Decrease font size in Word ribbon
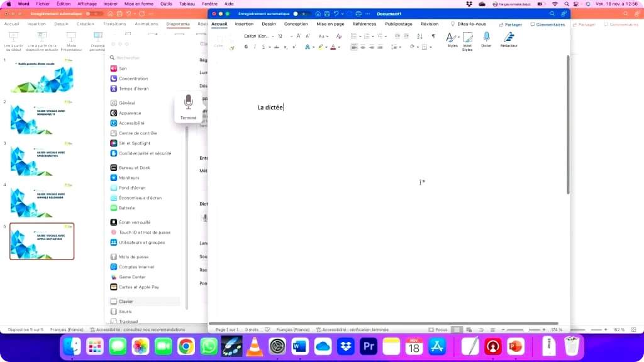 pyautogui.click(x=308, y=36)
